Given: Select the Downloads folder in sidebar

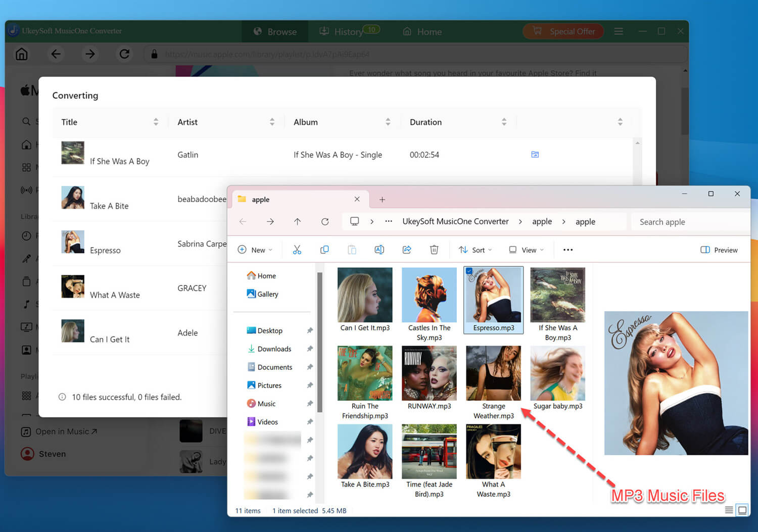Looking at the screenshot, I should coord(274,349).
